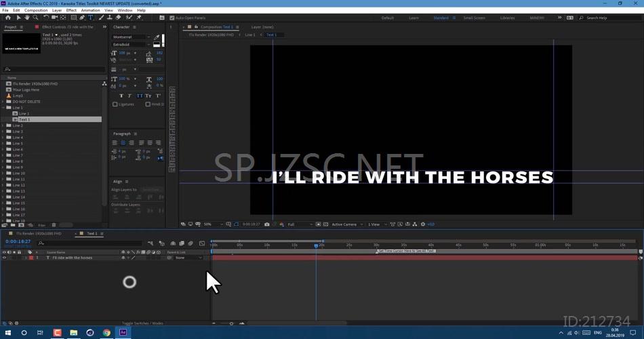Select the Small Screen workspace
644x339 pixels.
pyautogui.click(x=475, y=18)
